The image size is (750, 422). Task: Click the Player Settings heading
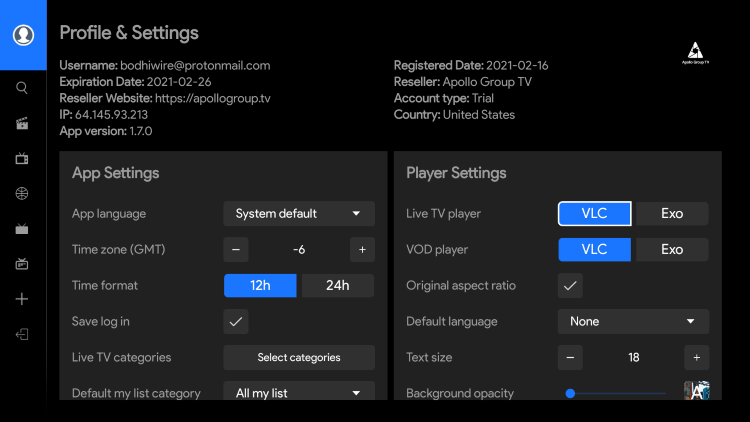pos(456,173)
